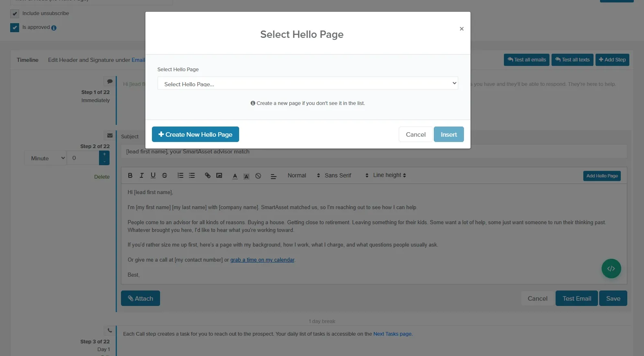644x356 pixels.
Task: Close the Select Hello Page dialog
Action: point(462,29)
